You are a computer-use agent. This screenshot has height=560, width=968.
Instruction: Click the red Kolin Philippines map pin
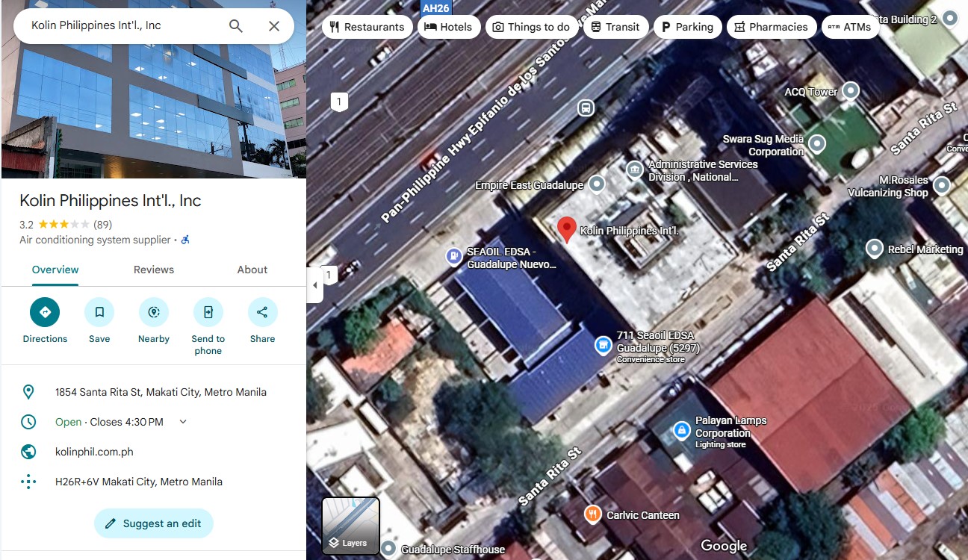coord(567,229)
